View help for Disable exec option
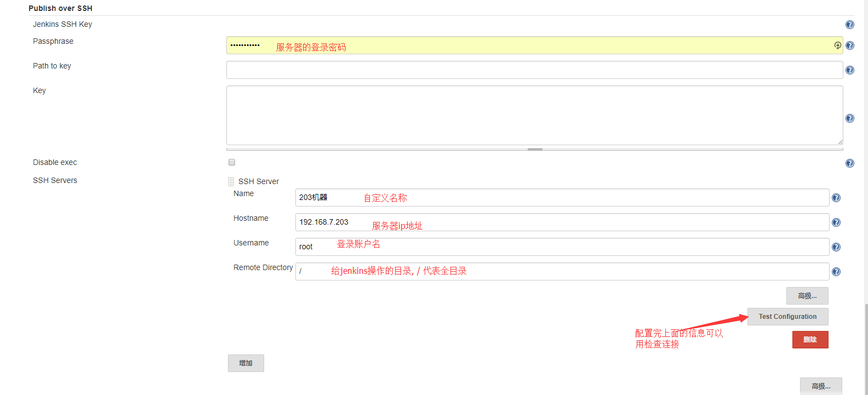868x395 pixels. (849, 163)
